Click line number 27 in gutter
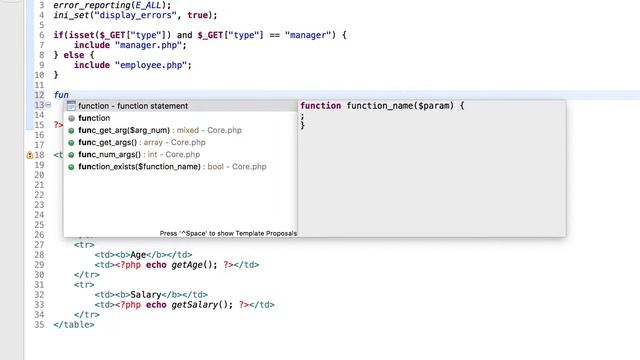Image resolution: width=640 pixels, height=360 pixels. [x=39, y=245]
